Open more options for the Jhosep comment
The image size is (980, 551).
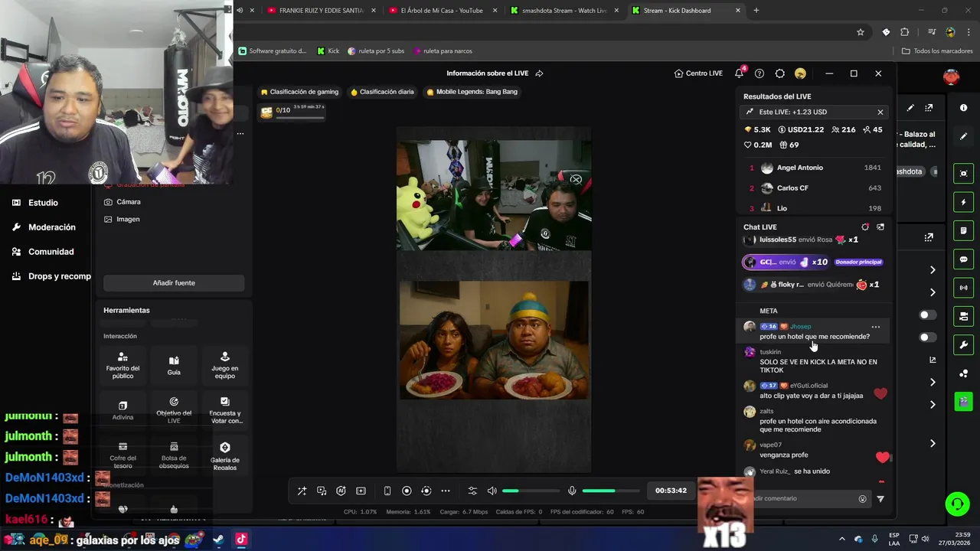click(x=876, y=327)
